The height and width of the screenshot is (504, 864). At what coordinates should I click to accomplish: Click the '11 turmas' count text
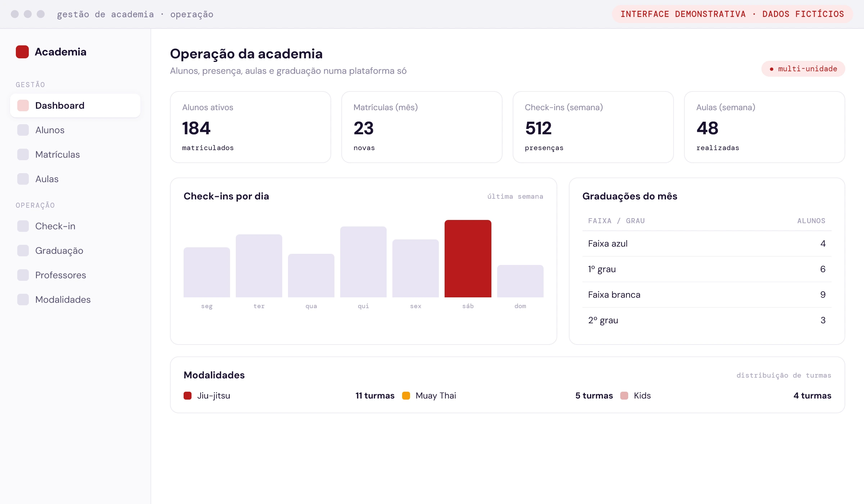point(375,396)
